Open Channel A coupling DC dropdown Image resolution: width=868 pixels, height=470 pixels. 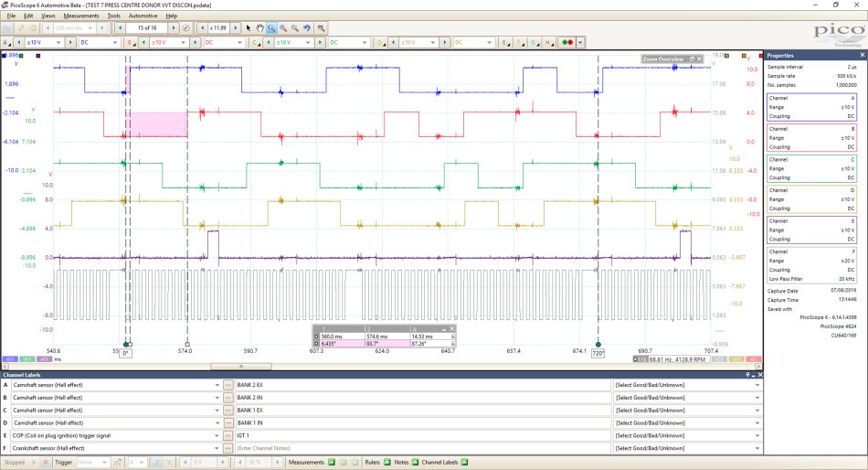[99, 42]
